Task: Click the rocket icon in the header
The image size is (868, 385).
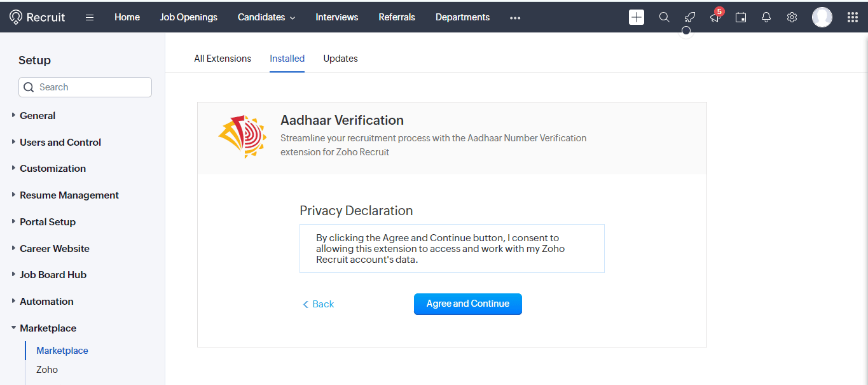Action: (690, 17)
